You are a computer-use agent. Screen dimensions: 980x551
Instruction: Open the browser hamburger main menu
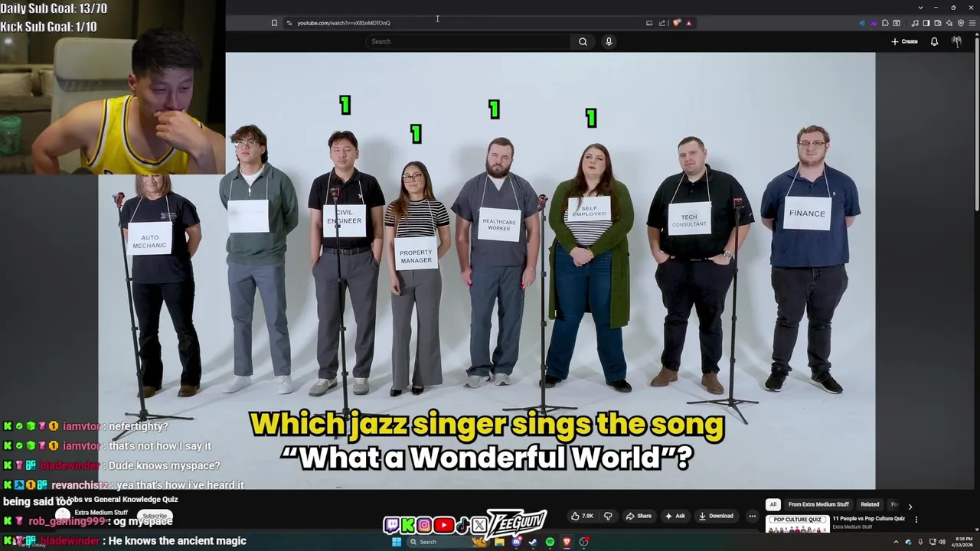(x=972, y=23)
